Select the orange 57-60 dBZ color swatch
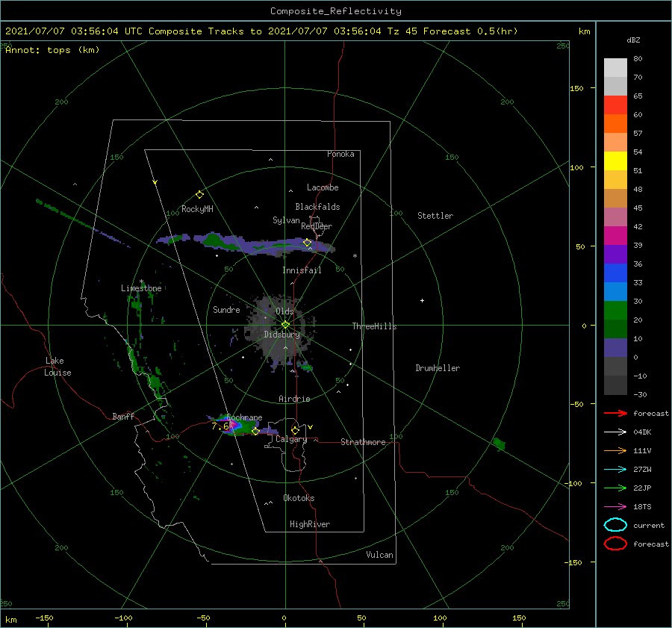 coord(615,123)
